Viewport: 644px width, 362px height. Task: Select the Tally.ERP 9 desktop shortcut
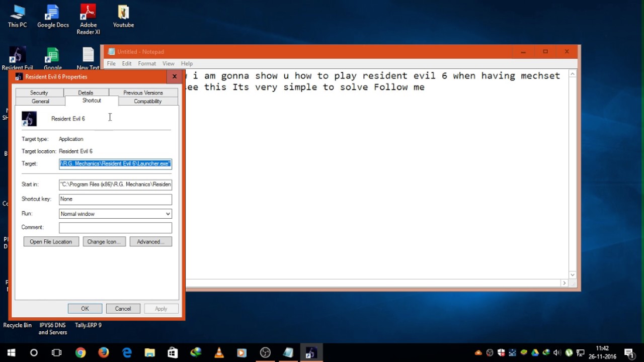(x=88, y=325)
